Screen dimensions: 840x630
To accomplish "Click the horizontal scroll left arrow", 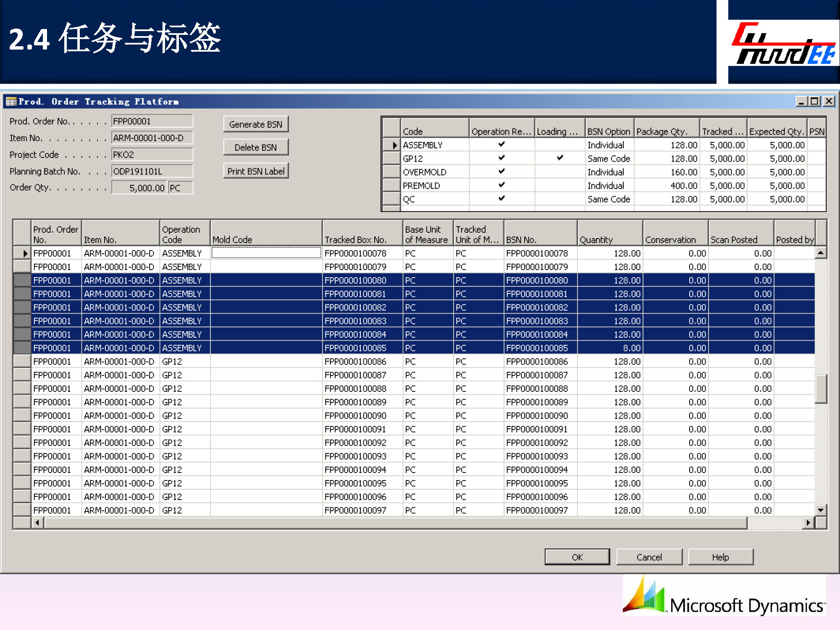I will click(38, 522).
